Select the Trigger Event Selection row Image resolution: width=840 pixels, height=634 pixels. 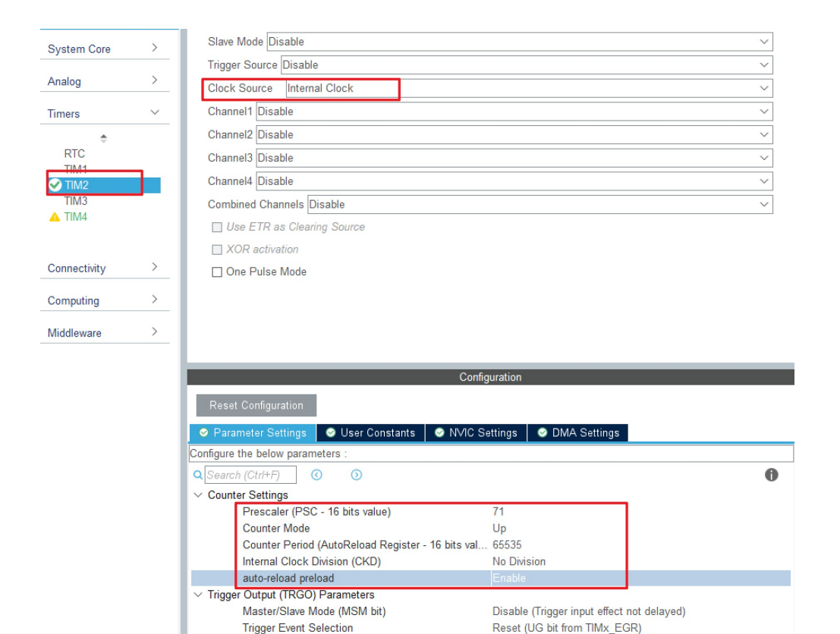[490, 628]
